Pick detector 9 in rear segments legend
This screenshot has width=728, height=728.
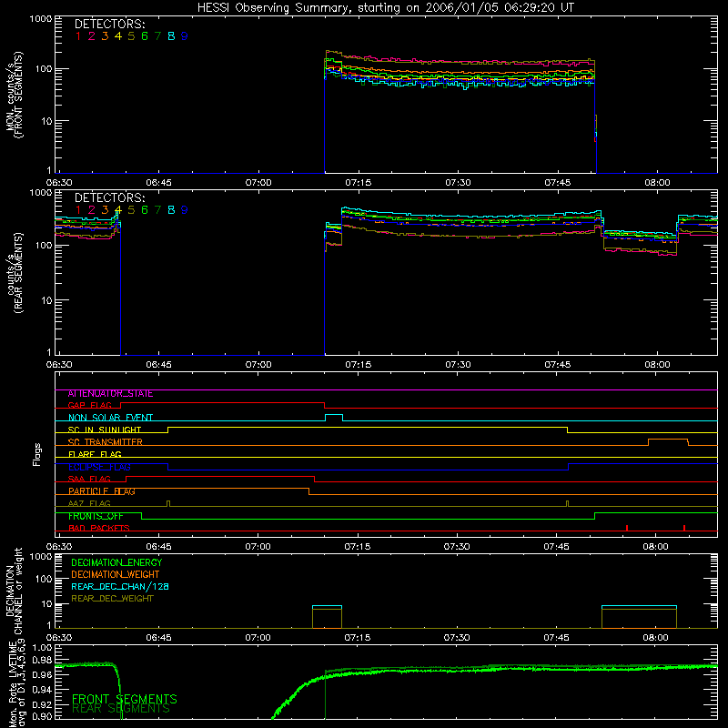[x=185, y=210]
